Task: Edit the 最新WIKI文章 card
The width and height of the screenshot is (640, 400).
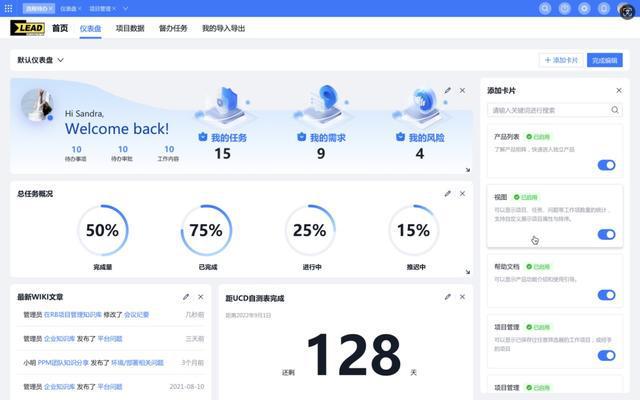Action: [186, 297]
